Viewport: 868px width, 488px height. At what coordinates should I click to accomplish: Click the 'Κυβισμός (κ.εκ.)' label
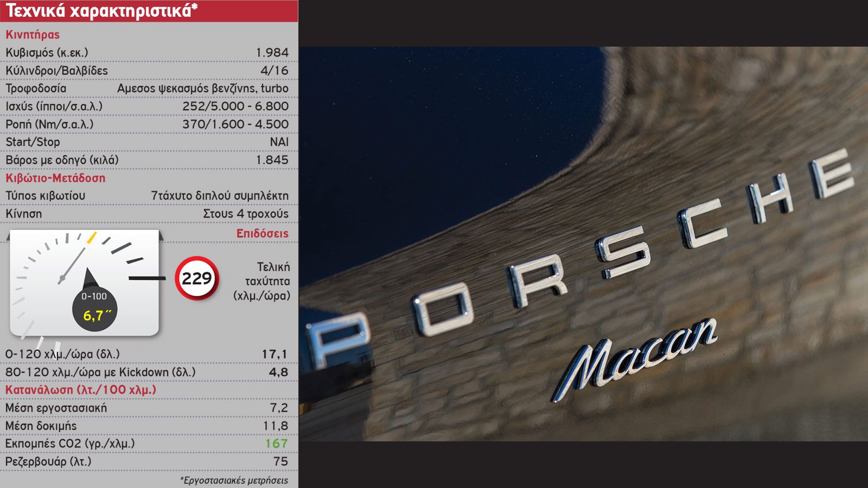[47, 53]
